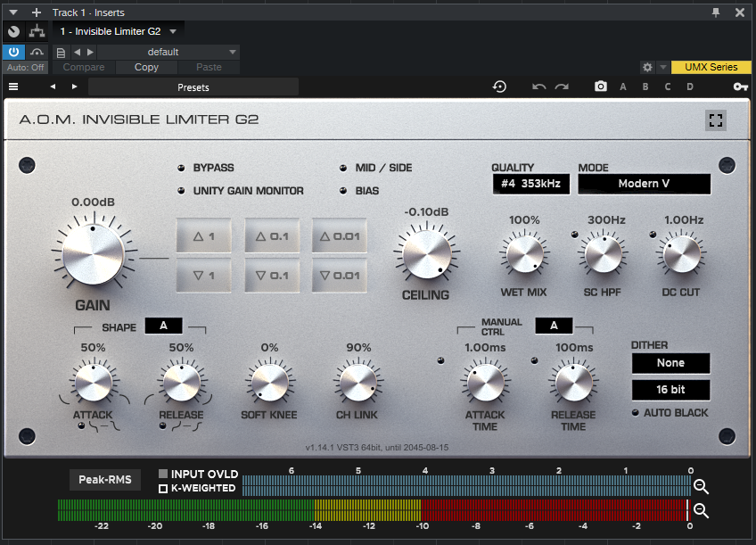Image resolution: width=756 pixels, height=545 pixels.
Task: Undo the last parameter change
Action: (539, 87)
